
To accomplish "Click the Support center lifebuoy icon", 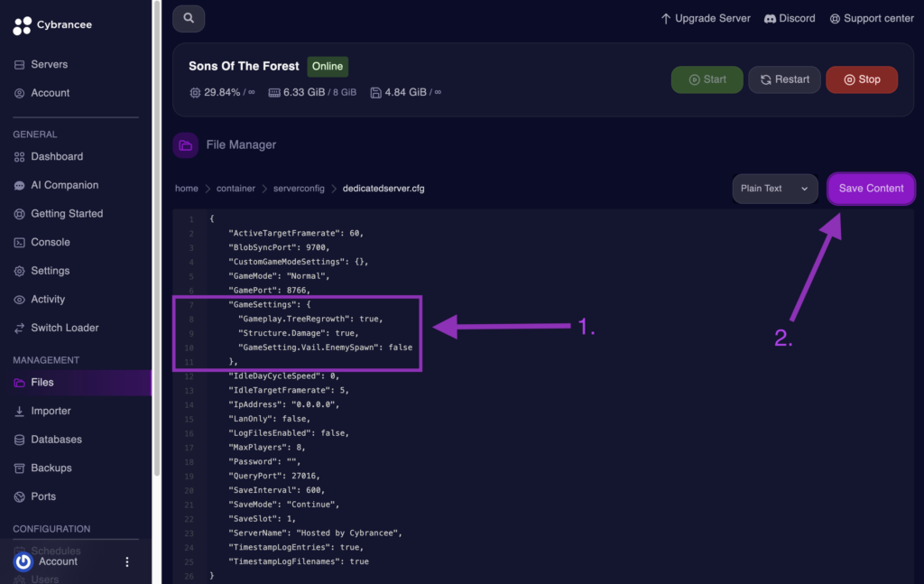I will pos(835,19).
